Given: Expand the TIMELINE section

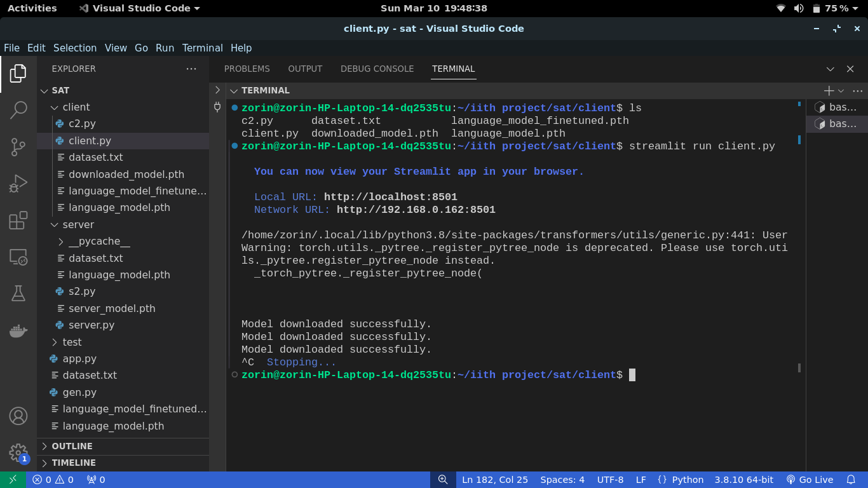Looking at the screenshot, I should coord(123,463).
